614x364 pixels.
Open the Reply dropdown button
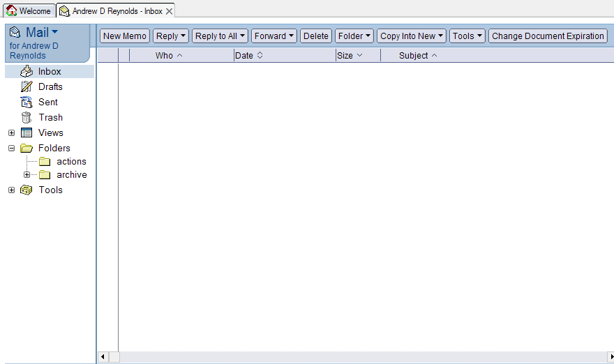pyautogui.click(x=171, y=36)
